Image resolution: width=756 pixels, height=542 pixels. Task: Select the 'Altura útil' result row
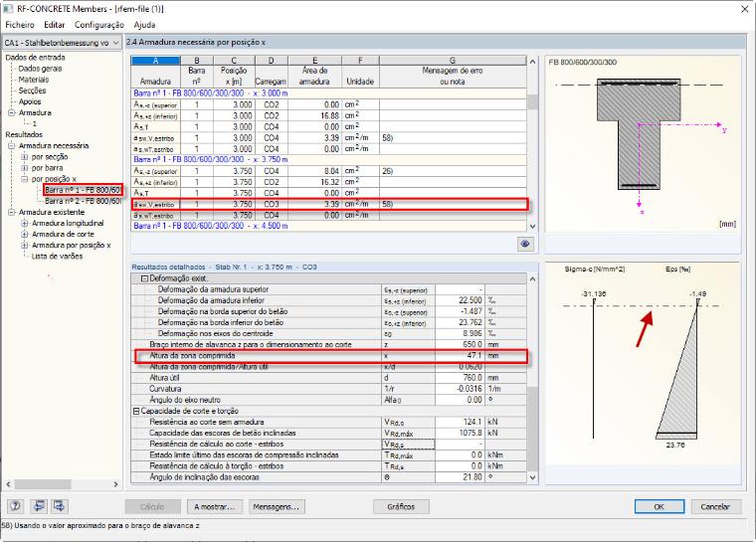(x=328, y=378)
